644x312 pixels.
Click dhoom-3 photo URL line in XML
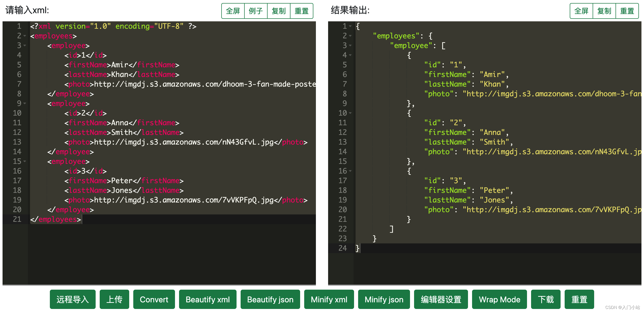tap(190, 84)
